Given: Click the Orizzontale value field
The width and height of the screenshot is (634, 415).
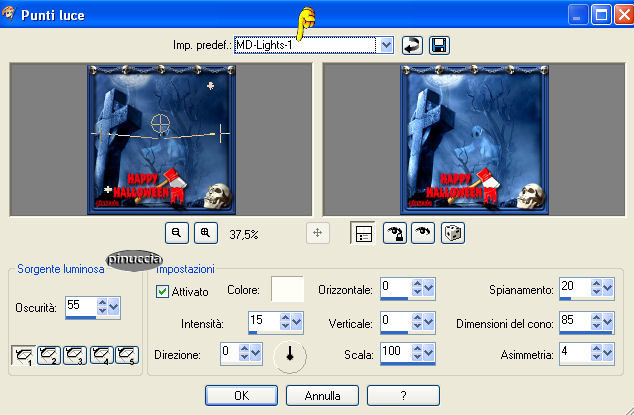Looking at the screenshot, I should (x=396, y=288).
